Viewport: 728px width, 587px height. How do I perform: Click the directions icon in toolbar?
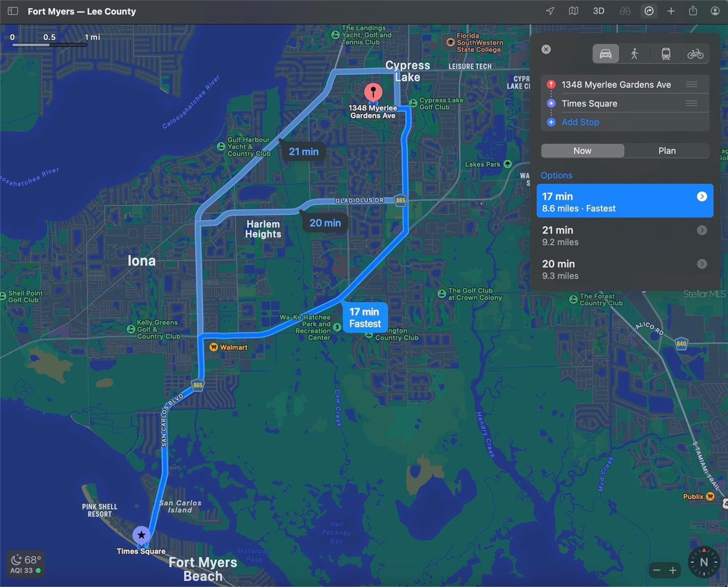pyautogui.click(x=649, y=11)
